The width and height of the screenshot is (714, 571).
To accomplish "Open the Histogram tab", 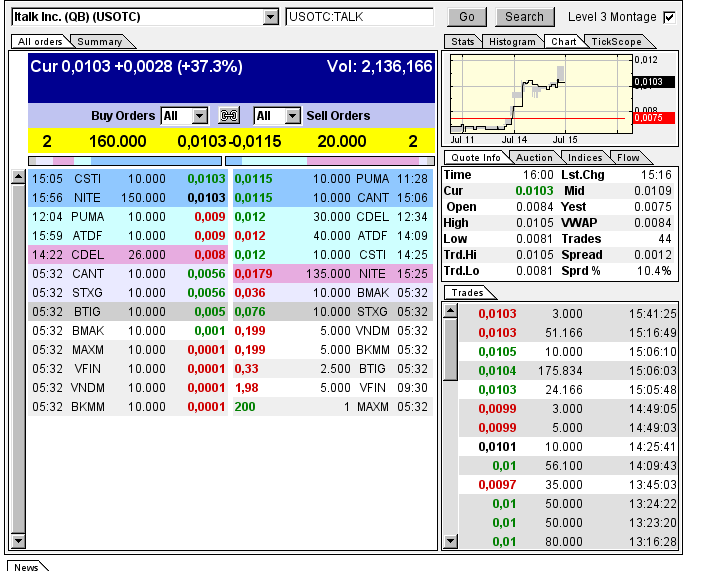I will (512, 41).
